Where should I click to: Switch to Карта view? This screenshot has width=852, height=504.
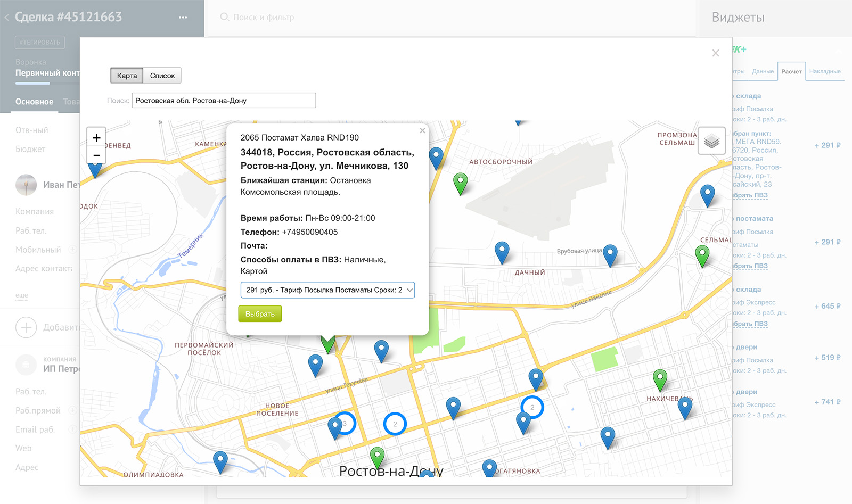tap(127, 76)
